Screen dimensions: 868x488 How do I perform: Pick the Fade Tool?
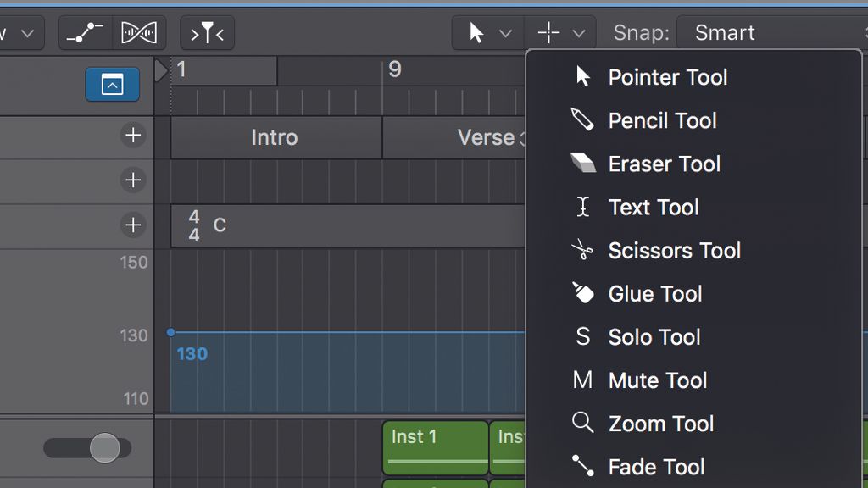[656, 466]
